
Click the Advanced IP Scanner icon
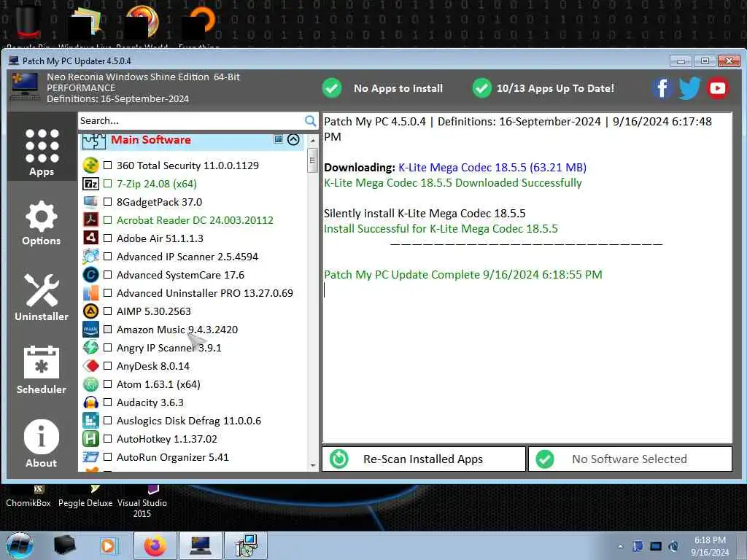(90, 257)
